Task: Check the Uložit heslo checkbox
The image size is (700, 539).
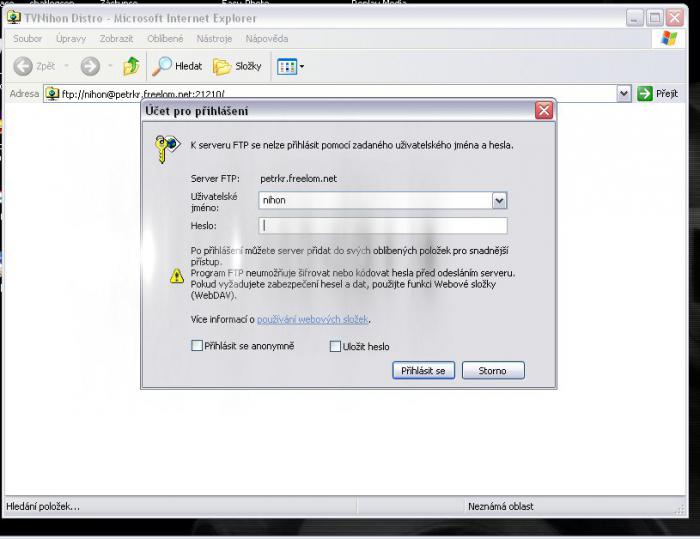Action: [335, 346]
